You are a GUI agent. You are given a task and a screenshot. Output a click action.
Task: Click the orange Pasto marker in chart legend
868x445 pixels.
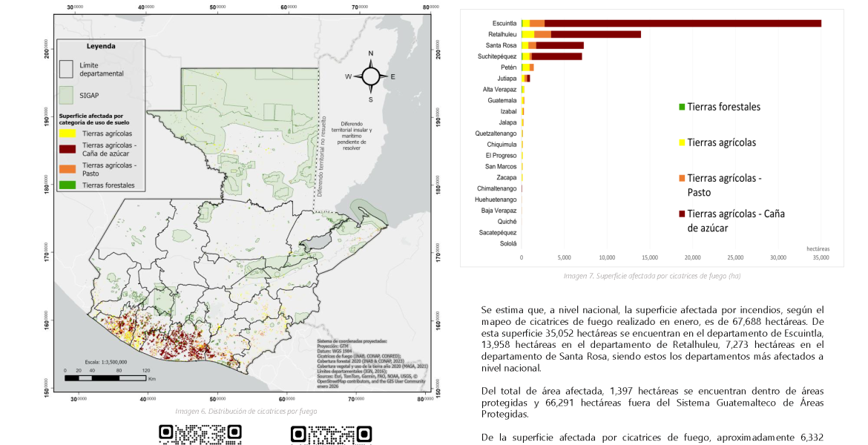681,179
